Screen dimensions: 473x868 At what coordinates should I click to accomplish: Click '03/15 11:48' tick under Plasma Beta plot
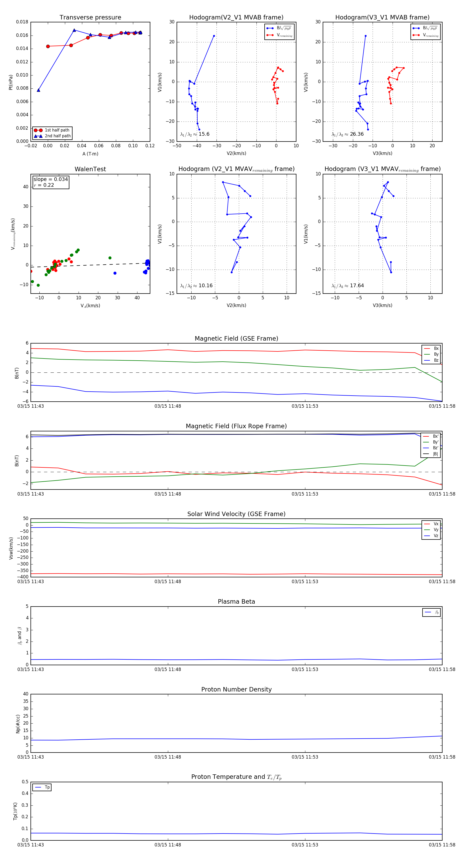168,669
